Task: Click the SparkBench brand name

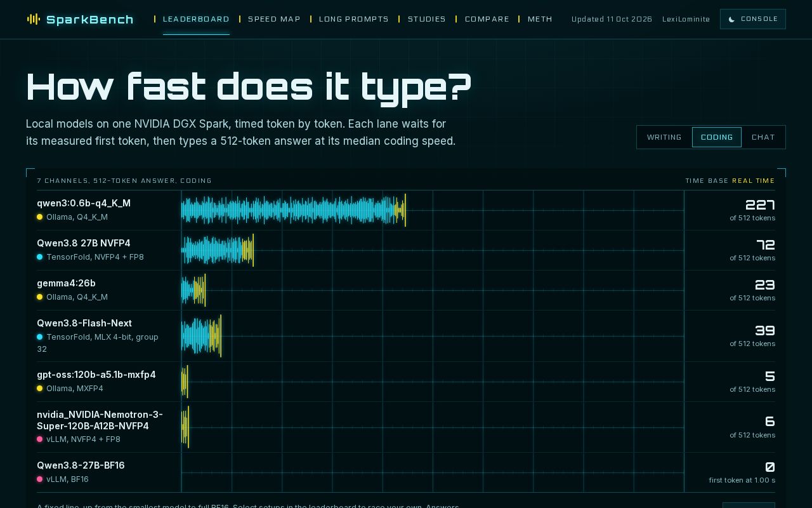Action: (90, 20)
